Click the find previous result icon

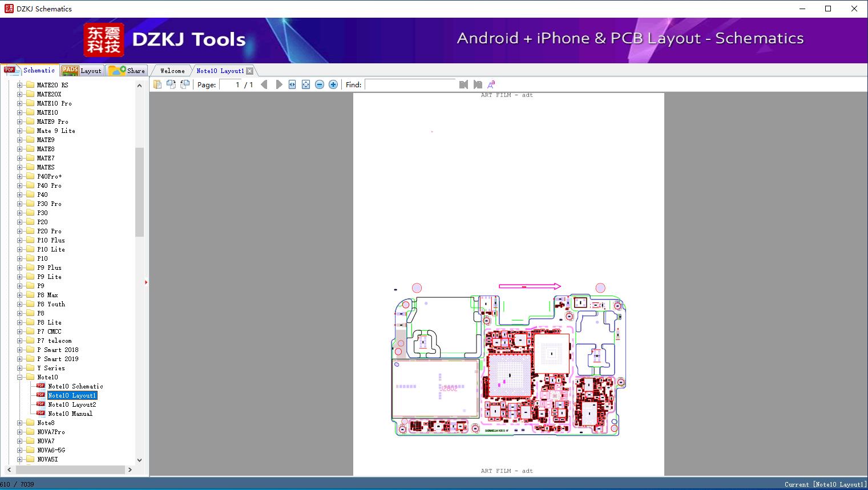click(463, 84)
